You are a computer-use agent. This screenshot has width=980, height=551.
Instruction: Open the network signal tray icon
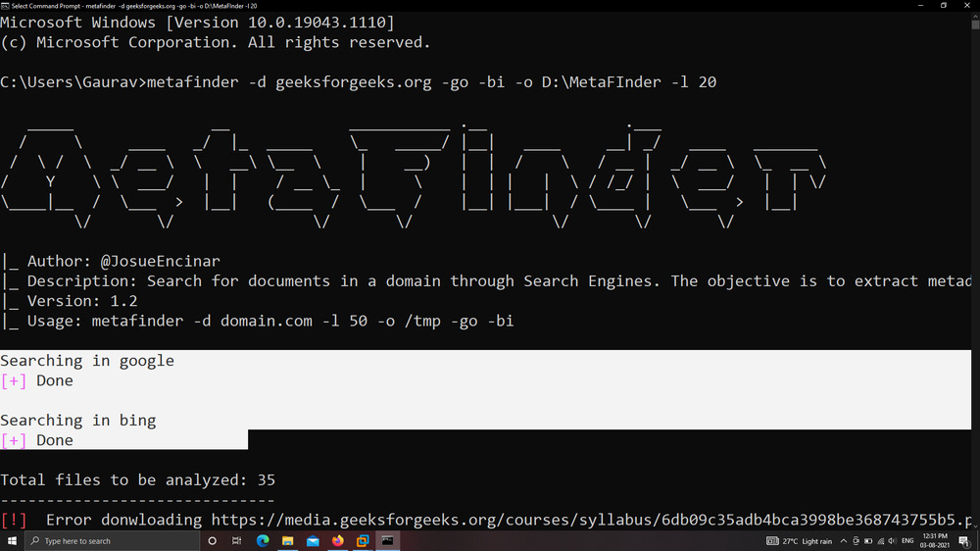point(881,541)
